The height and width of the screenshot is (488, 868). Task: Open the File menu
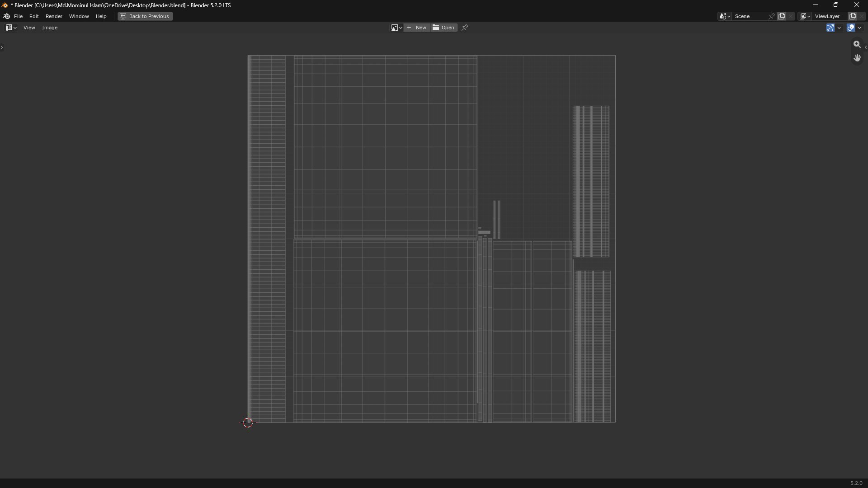[x=18, y=16]
